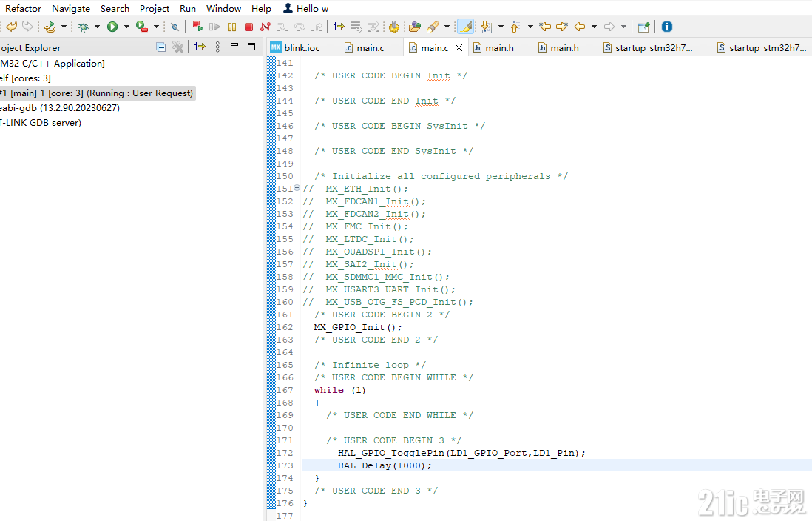Viewport: 812px width, 521px height.
Task: Launch Debug with the green bug icon
Action: [x=83, y=27]
